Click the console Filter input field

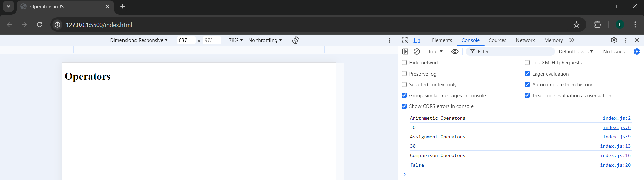[513, 52]
